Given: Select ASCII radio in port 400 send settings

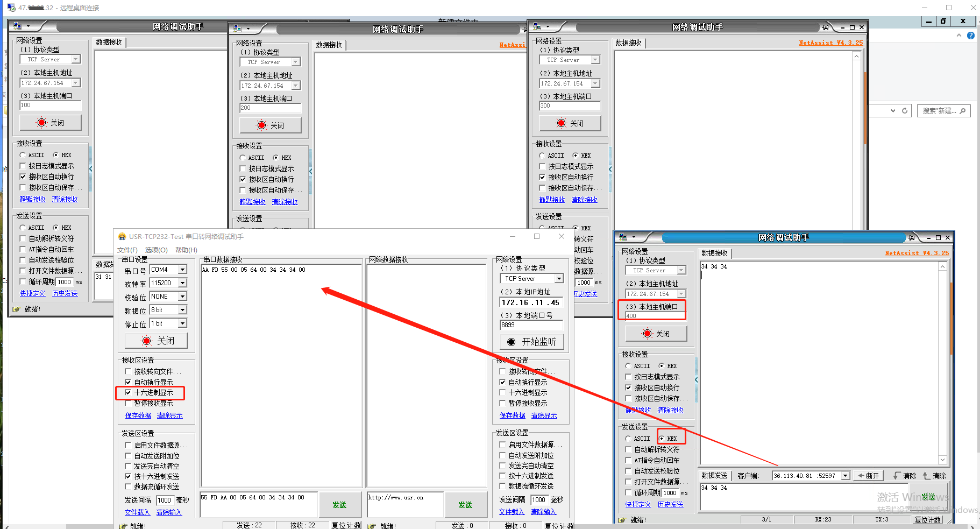Looking at the screenshot, I should (628, 439).
